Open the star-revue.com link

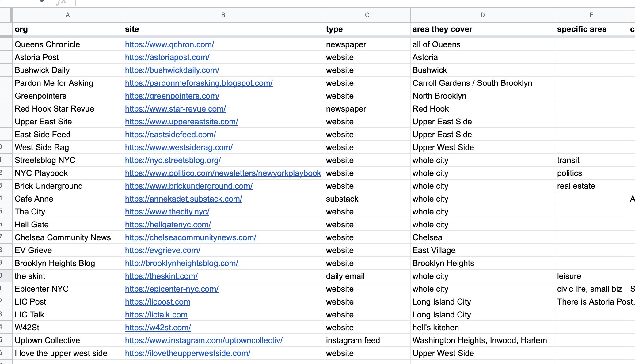(175, 109)
